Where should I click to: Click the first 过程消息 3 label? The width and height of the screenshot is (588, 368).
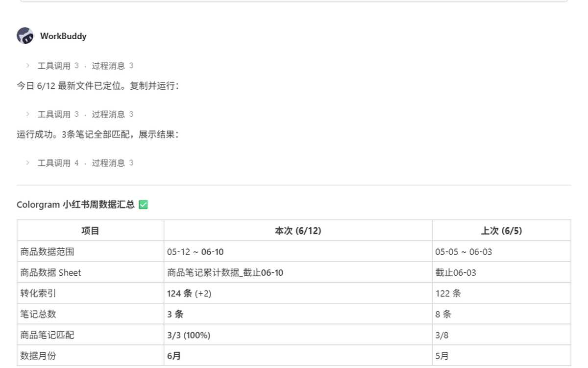coord(113,65)
